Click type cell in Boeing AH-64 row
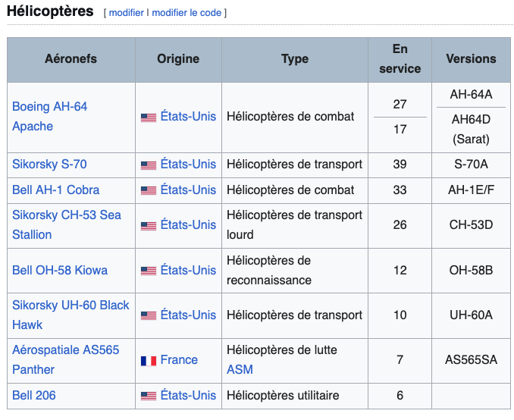This screenshot has width=514, height=420. point(295,118)
